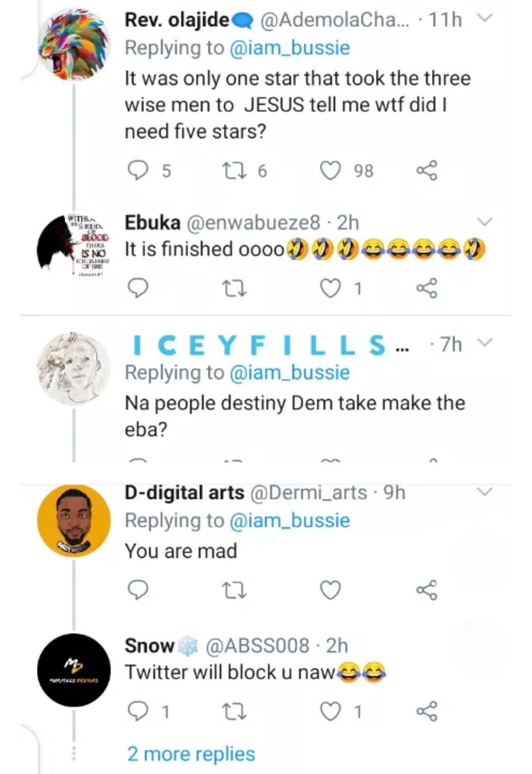Viewport: 532px width, 774px height.
Task: Share Rev. olajide's tweet
Action: 427,170
